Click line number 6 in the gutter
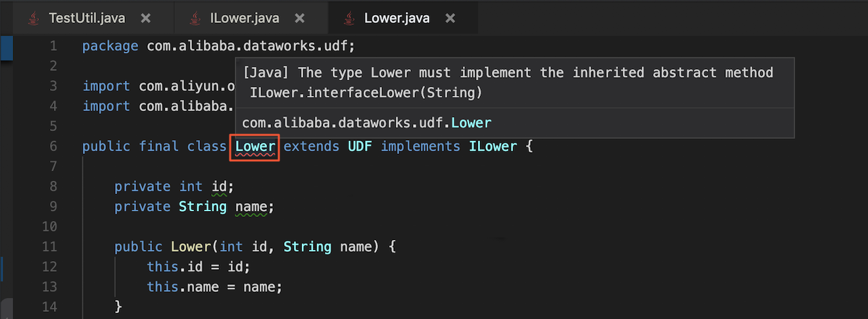 click(53, 146)
